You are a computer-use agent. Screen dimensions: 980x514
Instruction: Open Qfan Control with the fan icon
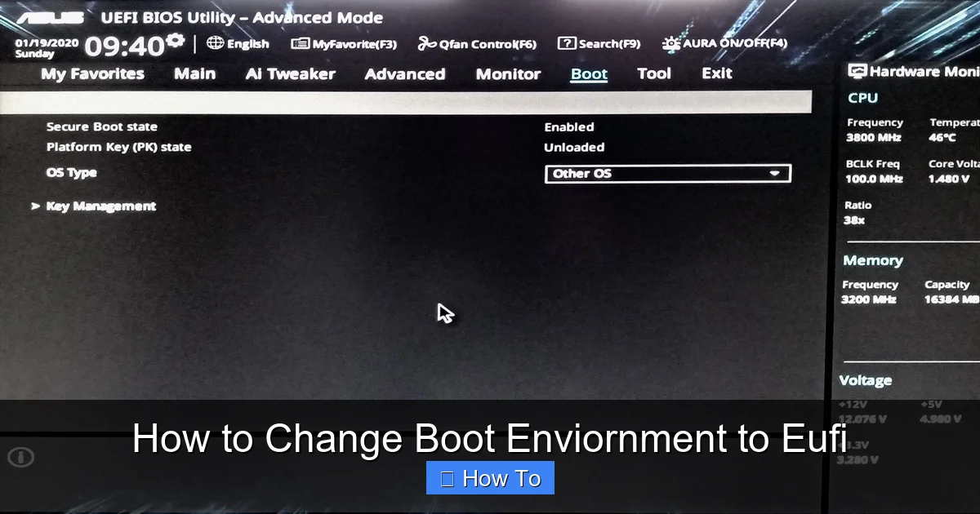428,43
